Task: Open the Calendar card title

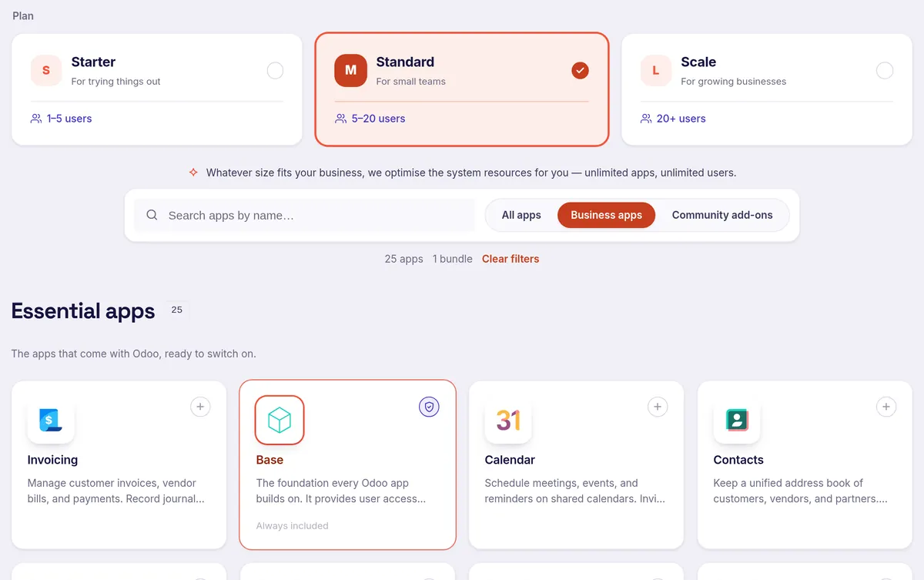Action: coord(510,460)
